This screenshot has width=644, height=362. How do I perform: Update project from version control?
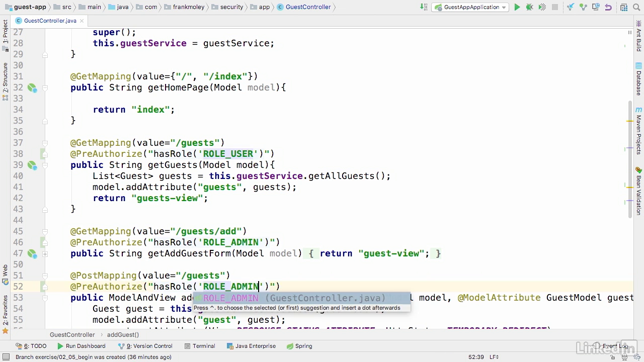[570, 7]
